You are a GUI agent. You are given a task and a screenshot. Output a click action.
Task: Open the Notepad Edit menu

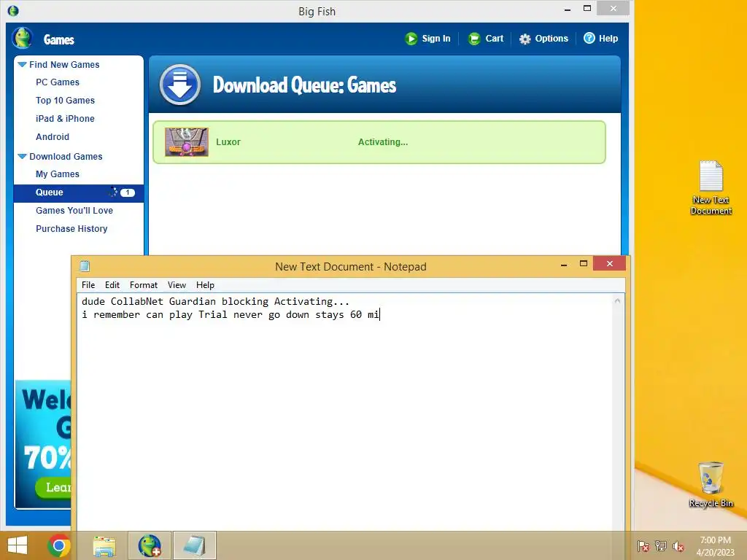click(x=112, y=285)
